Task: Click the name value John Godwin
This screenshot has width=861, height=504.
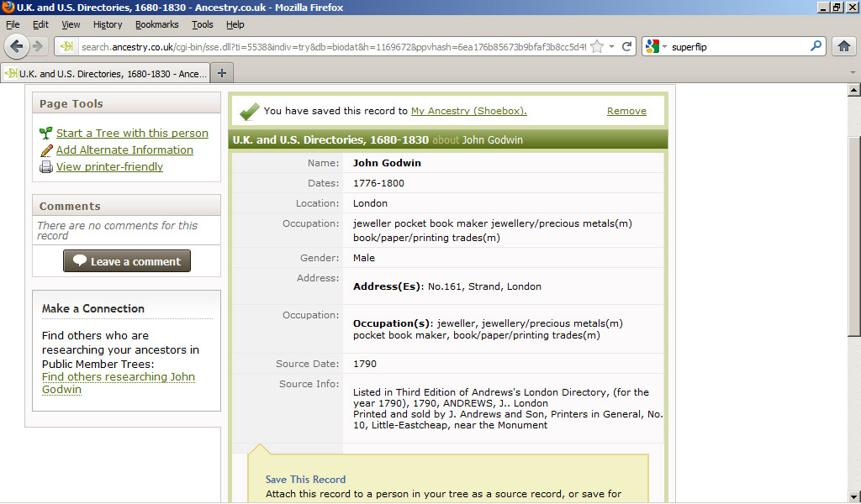Action: pos(387,163)
